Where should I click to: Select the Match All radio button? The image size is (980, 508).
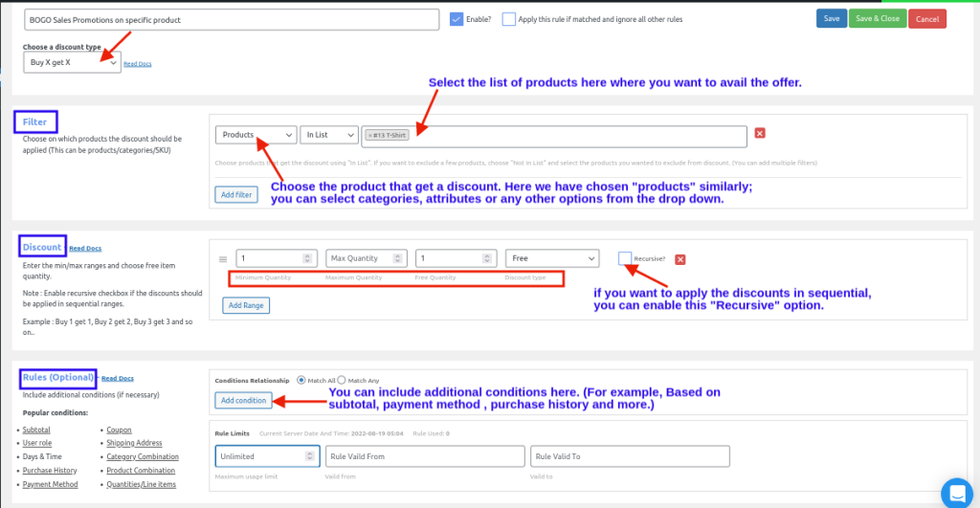point(301,380)
